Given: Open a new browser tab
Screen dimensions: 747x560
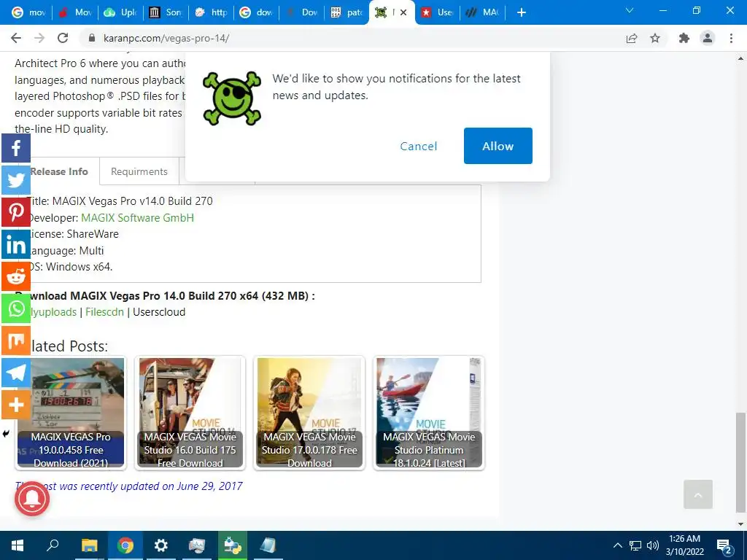Looking at the screenshot, I should pos(521,12).
